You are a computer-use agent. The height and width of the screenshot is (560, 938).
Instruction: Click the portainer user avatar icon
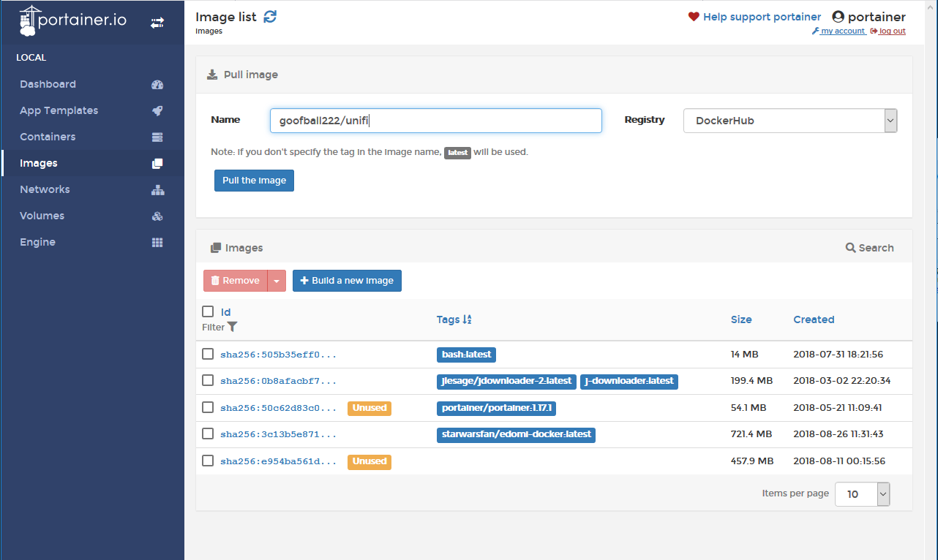[838, 17]
